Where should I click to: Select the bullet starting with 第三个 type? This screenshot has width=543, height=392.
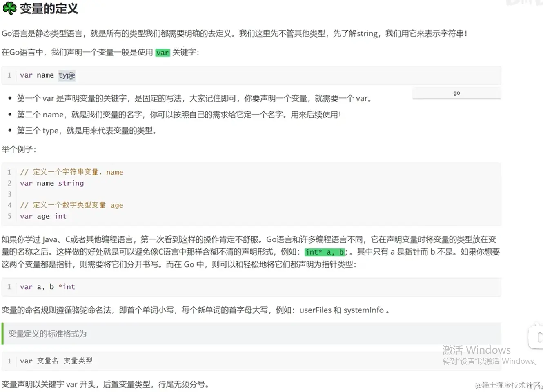point(87,131)
